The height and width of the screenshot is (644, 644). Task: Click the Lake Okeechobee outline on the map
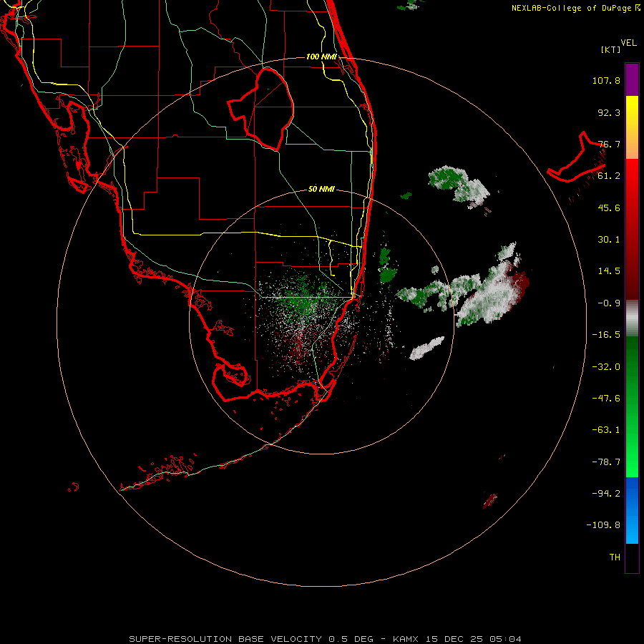tap(260, 109)
